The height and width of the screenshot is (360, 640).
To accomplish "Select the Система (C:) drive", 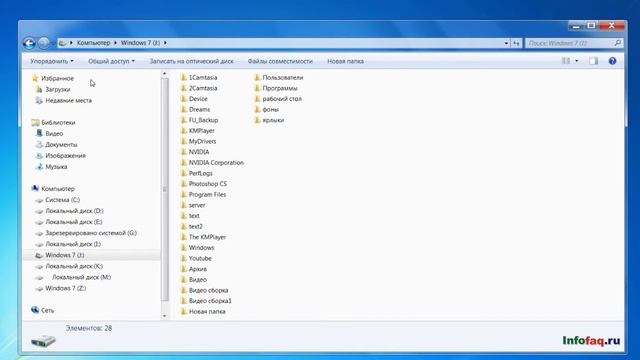I will [62, 200].
